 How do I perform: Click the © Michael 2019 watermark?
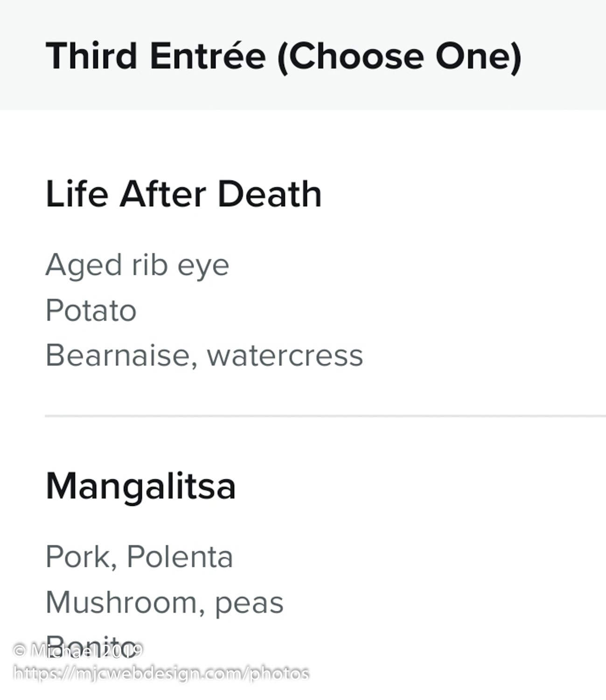tap(78, 651)
